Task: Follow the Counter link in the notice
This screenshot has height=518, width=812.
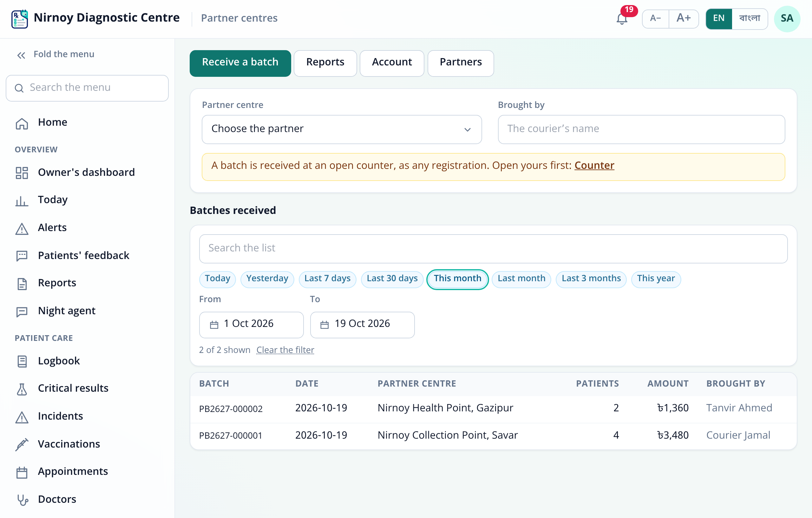Action: tap(594, 166)
